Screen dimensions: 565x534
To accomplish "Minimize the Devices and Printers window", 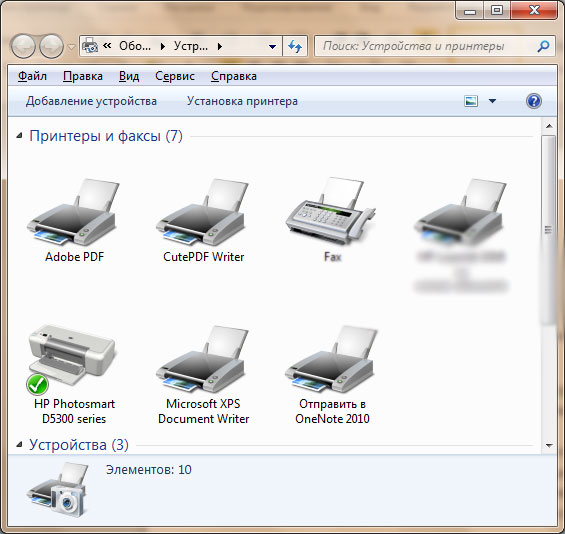I will [470, 10].
